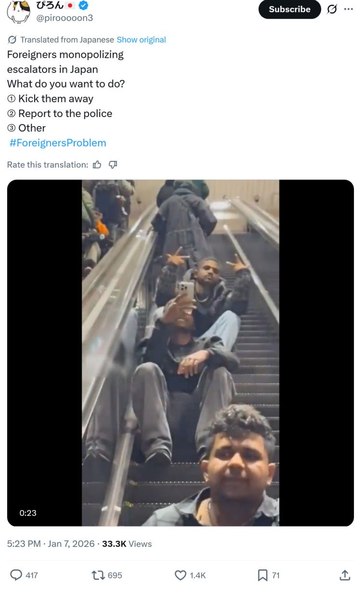This screenshot has width=364, height=590.
Task: Bookmark this post
Action: [x=262, y=575]
